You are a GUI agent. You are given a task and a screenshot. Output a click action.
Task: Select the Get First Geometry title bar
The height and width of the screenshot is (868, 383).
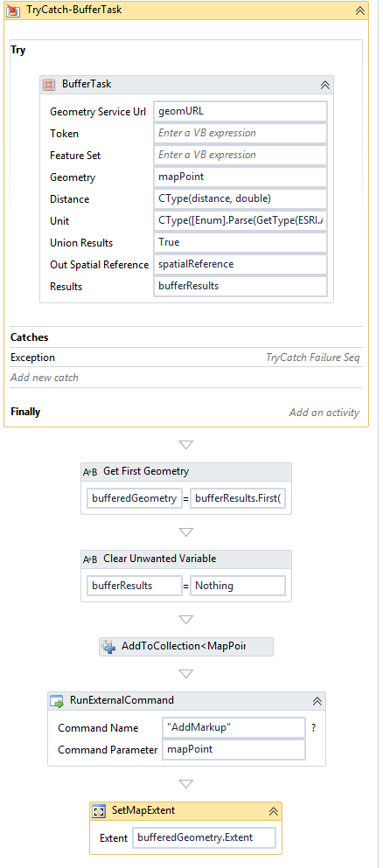pyautogui.click(x=186, y=472)
